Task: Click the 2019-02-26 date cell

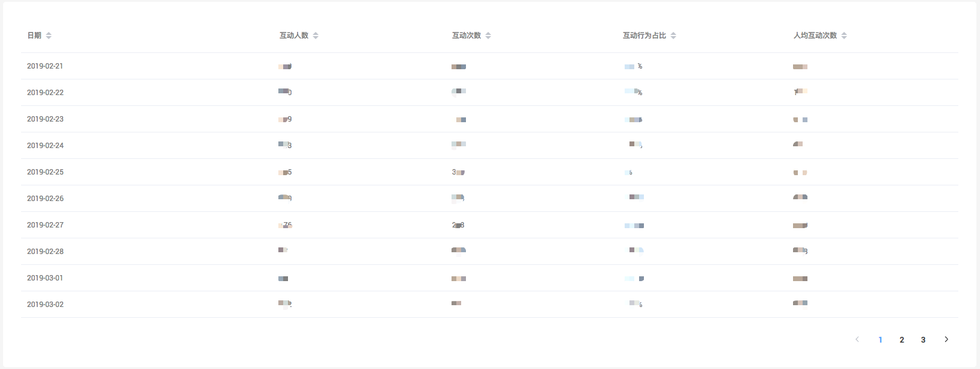Action: [x=45, y=199]
